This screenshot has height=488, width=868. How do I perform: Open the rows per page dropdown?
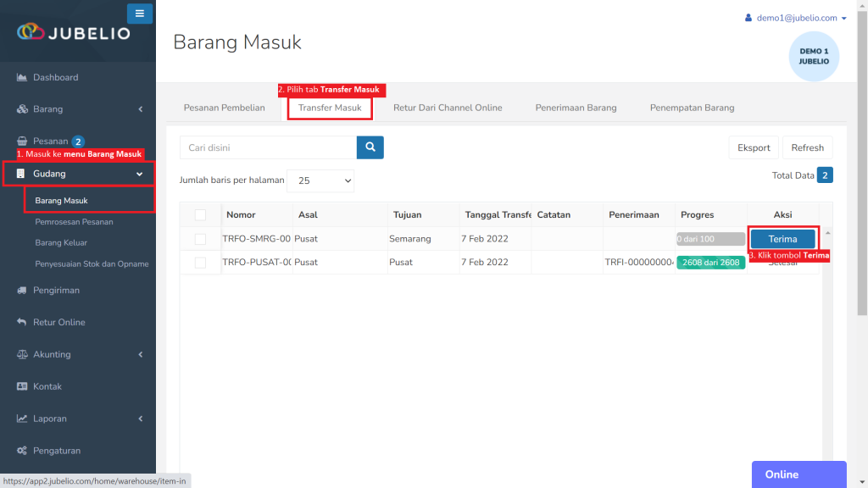(320, 181)
